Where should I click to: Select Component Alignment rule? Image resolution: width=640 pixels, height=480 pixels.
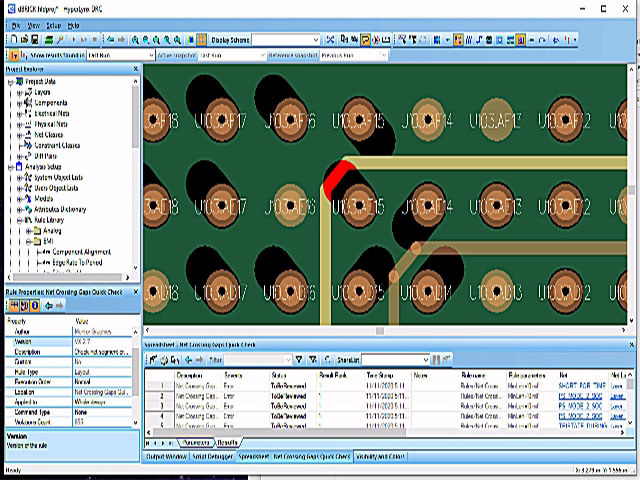pos(82,252)
